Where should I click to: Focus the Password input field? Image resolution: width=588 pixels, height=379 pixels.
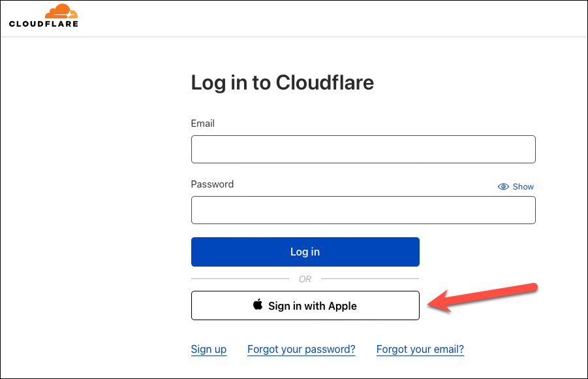(x=364, y=210)
